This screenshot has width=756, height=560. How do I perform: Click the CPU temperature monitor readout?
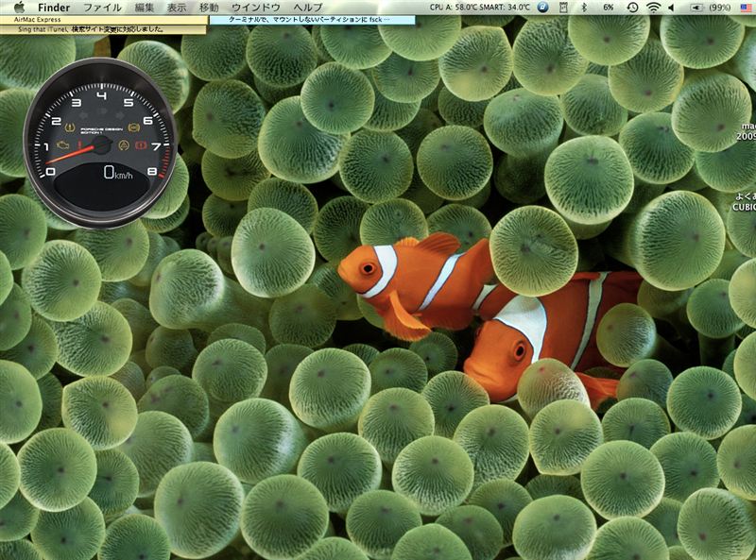point(479,8)
